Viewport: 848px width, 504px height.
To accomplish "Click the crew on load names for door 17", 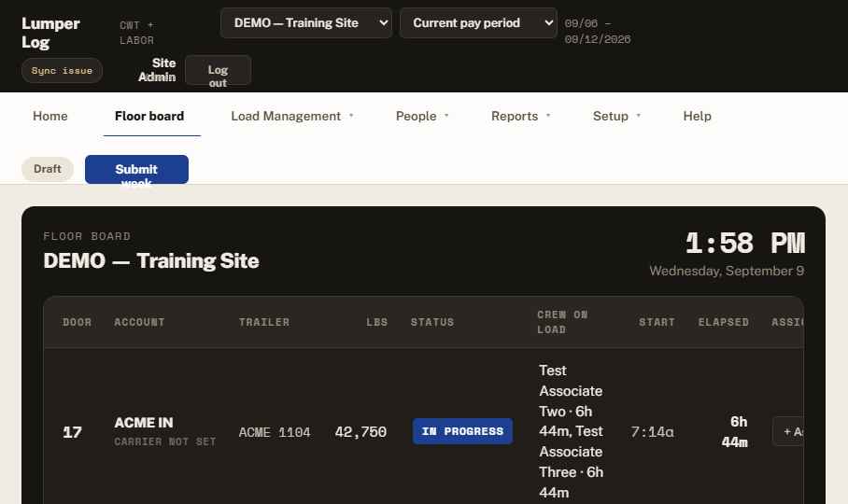I will tap(572, 431).
